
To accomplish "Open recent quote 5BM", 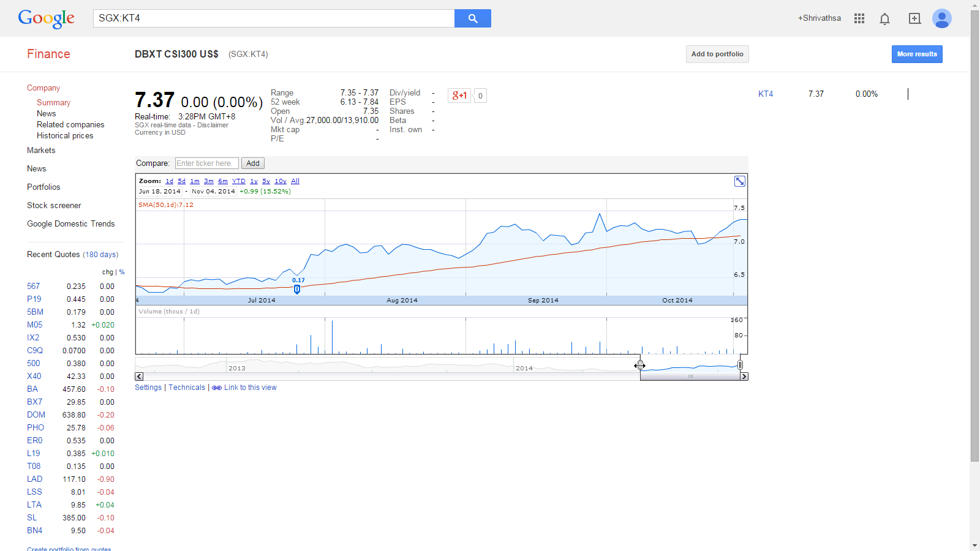I will [x=35, y=312].
